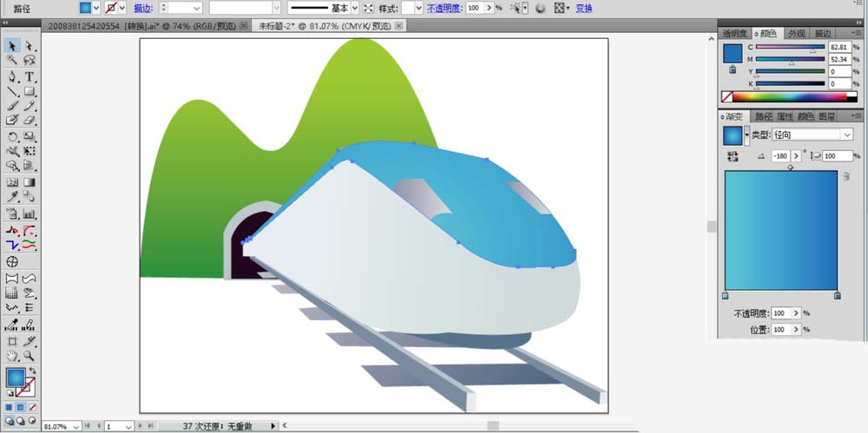Viewport: 868px width, 433px height.
Task: Expand the zoom level 81.07% dropdown
Action: [x=76, y=427]
